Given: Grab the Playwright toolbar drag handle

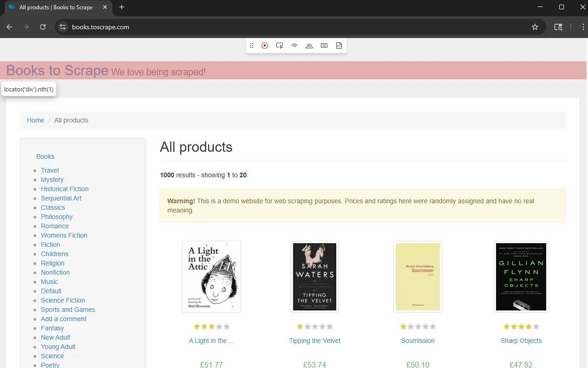Looking at the screenshot, I should pyautogui.click(x=252, y=45).
